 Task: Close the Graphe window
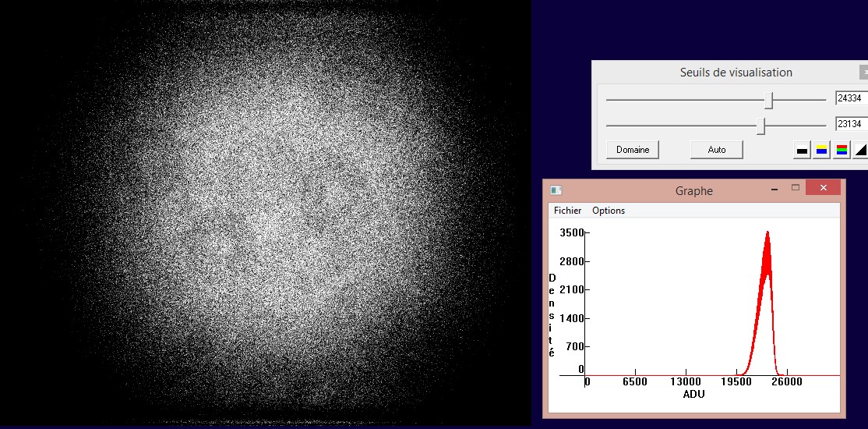tap(823, 187)
